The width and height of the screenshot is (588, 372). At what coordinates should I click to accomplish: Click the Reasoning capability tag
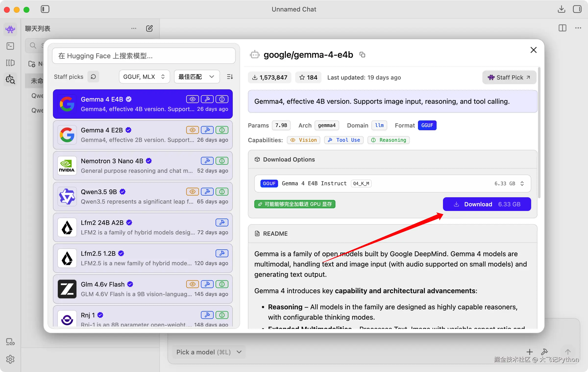coord(389,140)
